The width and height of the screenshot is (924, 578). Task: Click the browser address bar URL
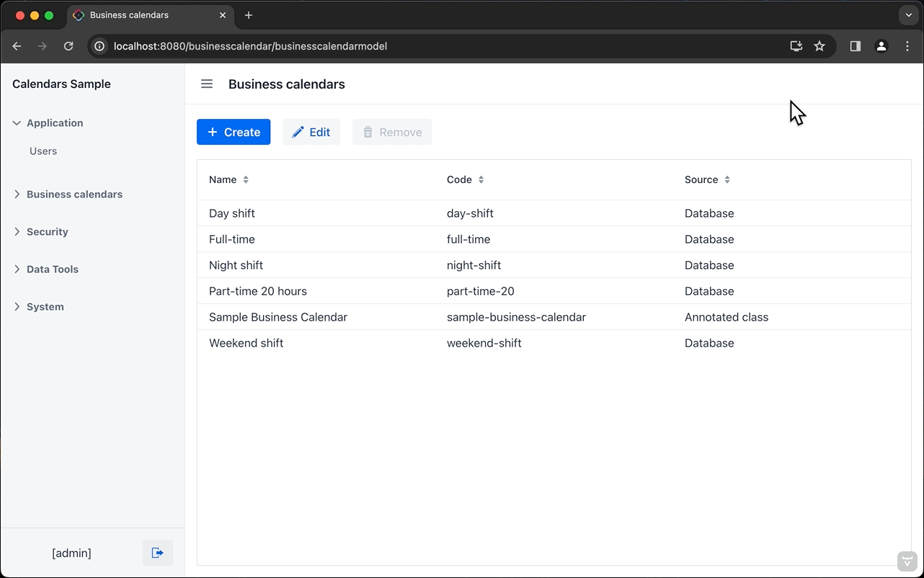pyautogui.click(x=251, y=46)
